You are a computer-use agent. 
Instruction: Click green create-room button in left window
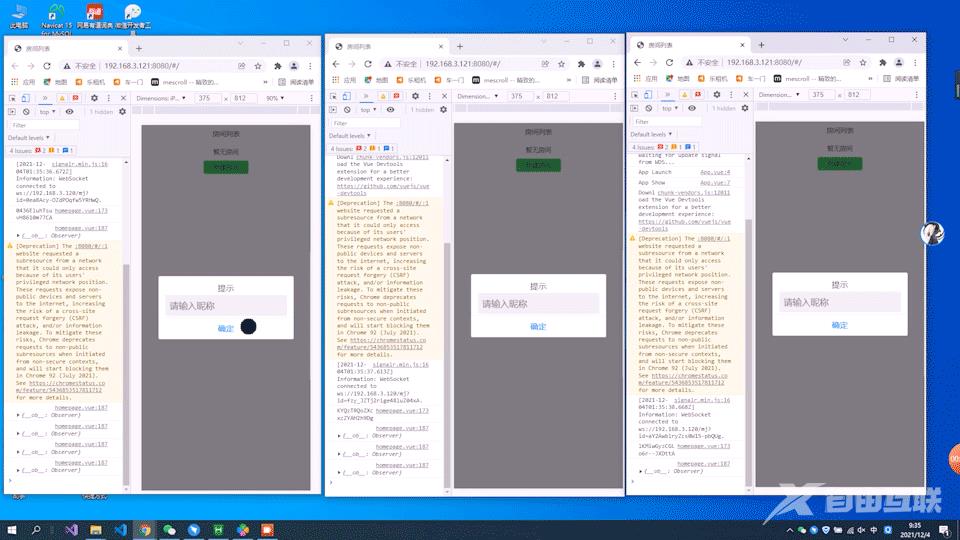226,167
